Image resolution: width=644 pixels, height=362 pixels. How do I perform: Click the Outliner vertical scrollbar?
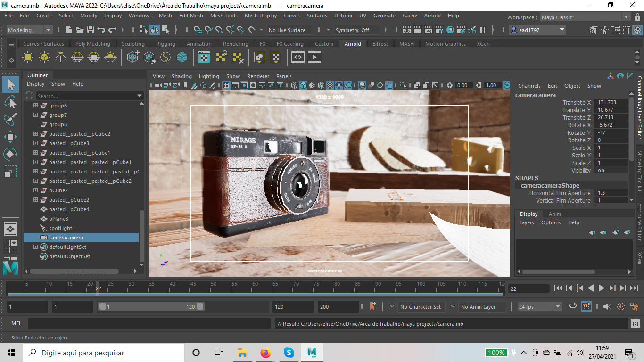point(142,236)
